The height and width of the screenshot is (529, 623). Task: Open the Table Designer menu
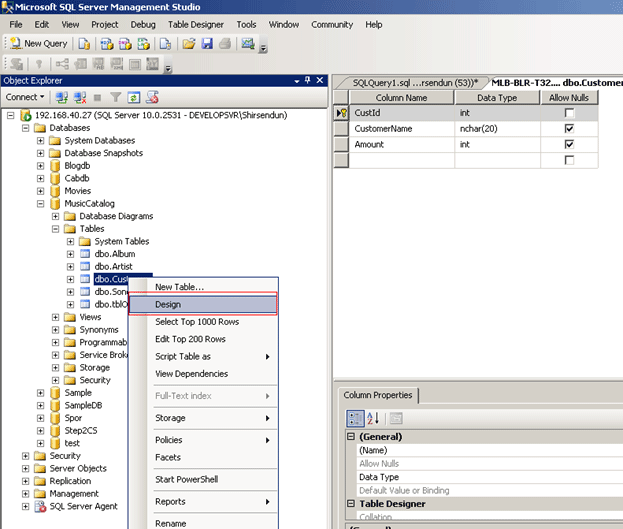pyautogui.click(x=196, y=24)
